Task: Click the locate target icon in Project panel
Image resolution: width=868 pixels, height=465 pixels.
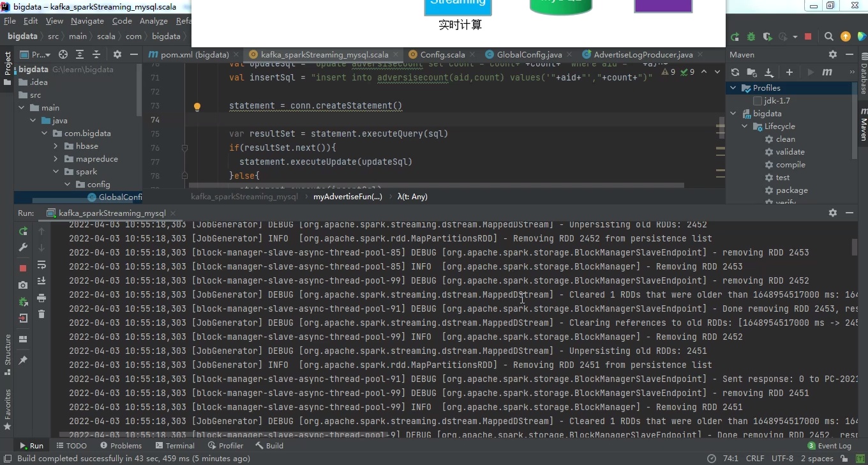Action: coord(63,55)
